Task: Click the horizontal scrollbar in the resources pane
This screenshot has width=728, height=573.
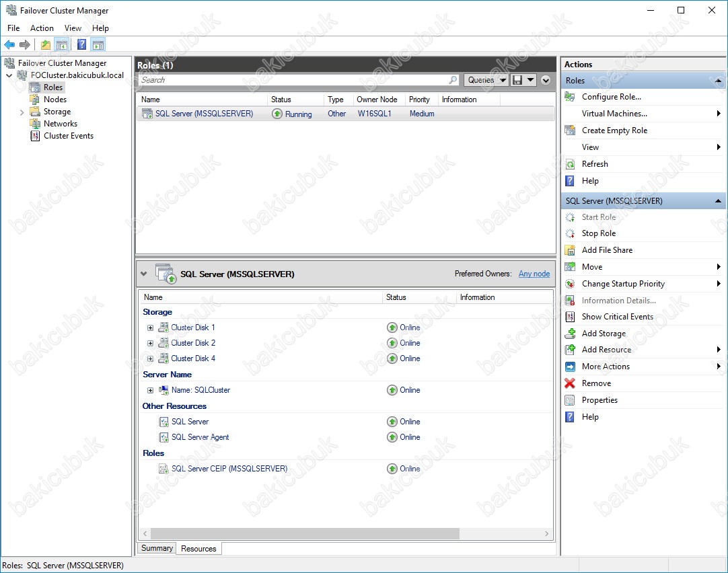Action: click(x=305, y=533)
